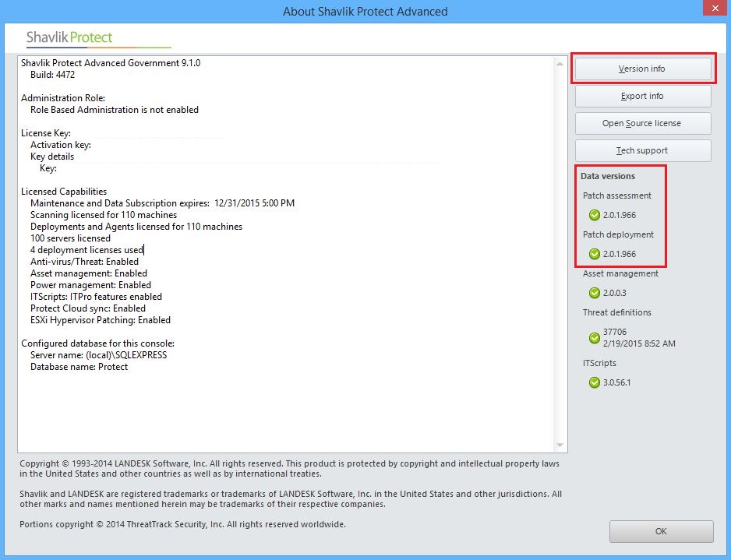Click the Export info button

(643, 96)
